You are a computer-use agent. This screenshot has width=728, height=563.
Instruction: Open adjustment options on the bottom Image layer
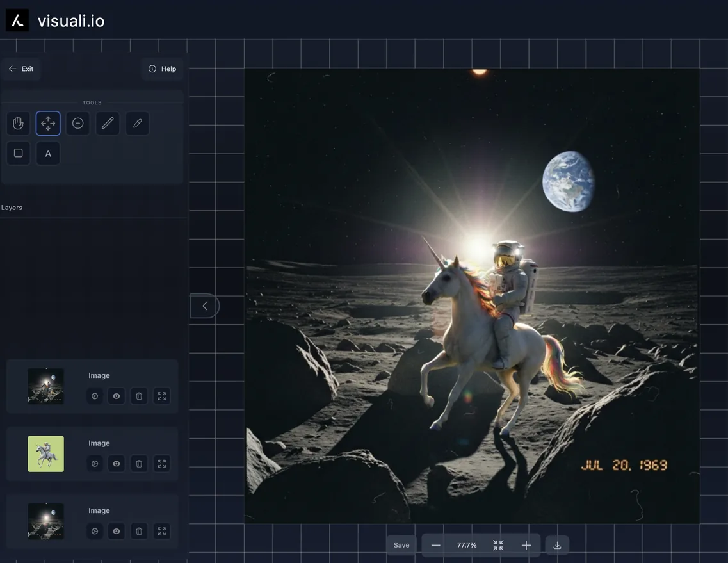coord(94,530)
